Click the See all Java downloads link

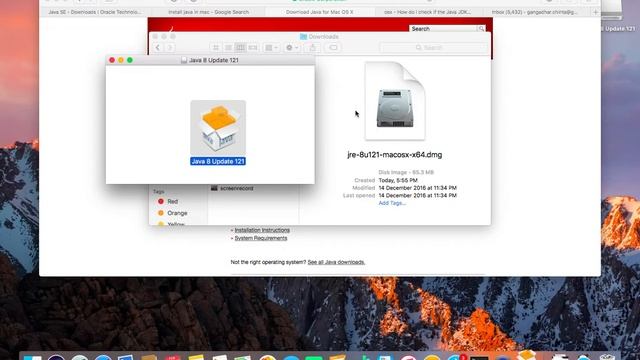(x=336, y=262)
